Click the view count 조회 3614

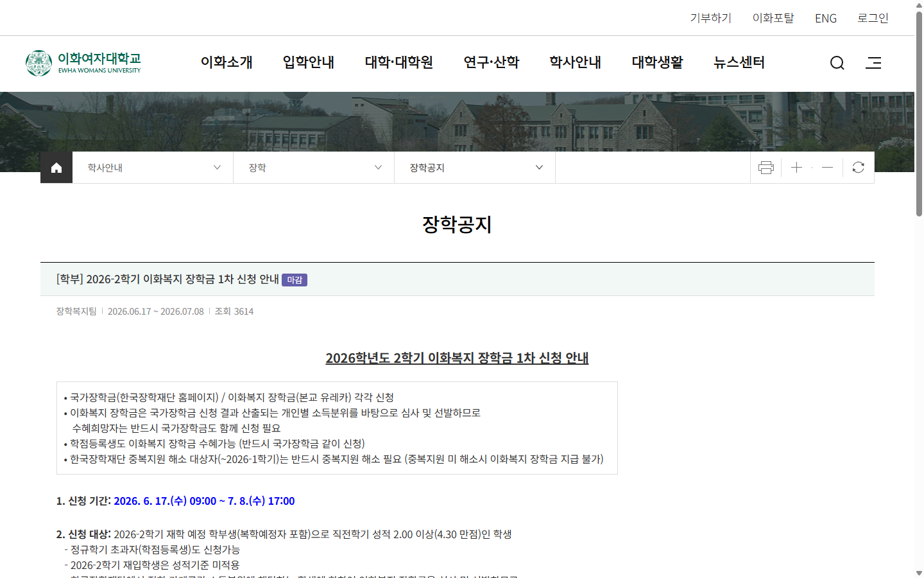[234, 311]
